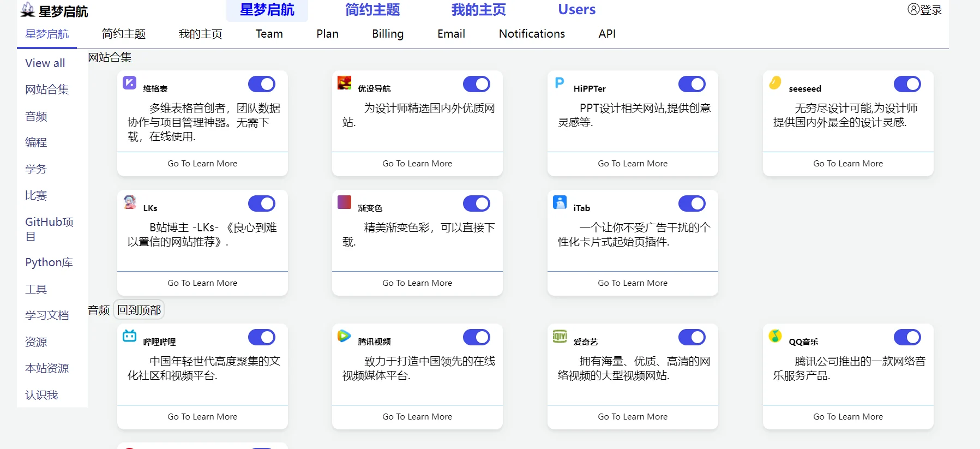Open the Users top navigation item
980x449 pixels.
coord(577,10)
